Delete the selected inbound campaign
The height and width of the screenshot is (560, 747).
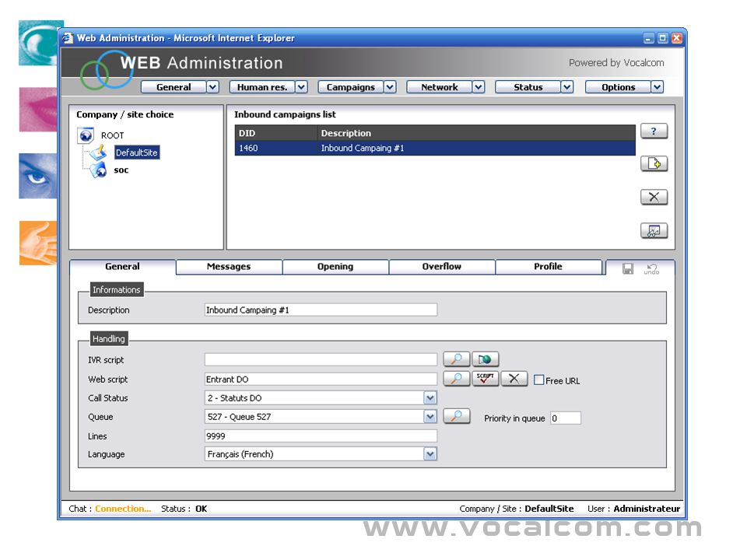click(x=654, y=197)
